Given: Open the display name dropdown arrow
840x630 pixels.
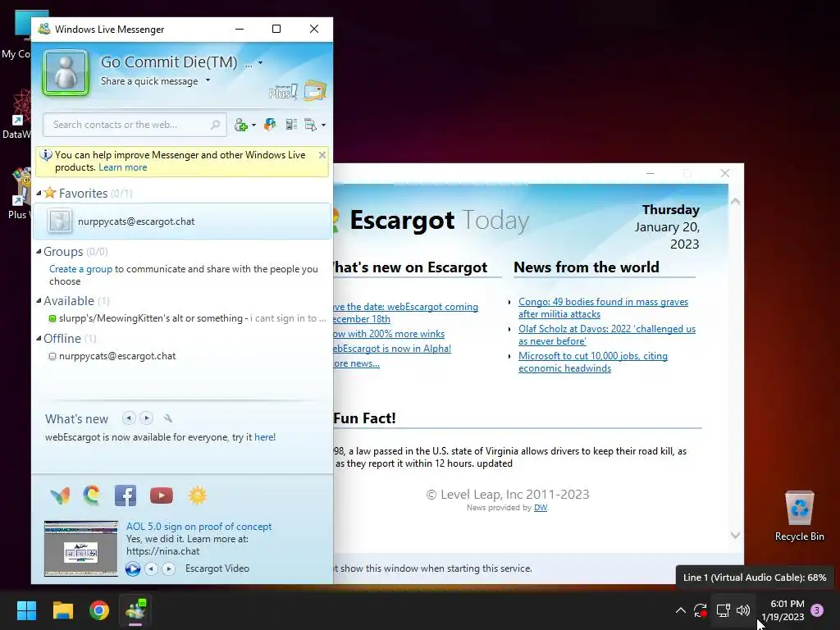Looking at the screenshot, I should pyautogui.click(x=260, y=62).
